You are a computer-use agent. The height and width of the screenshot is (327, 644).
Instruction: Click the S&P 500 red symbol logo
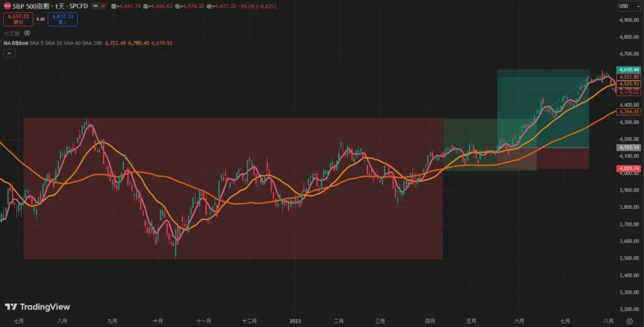[7, 6]
